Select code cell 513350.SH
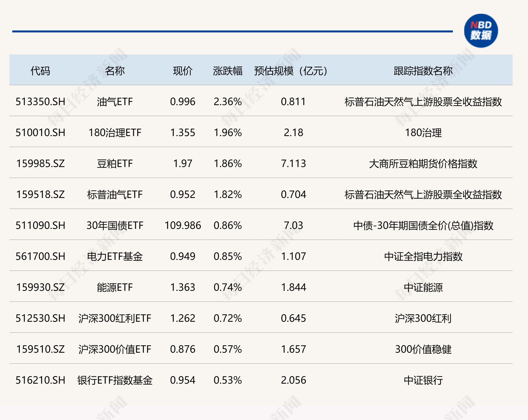This screenshot has width=528, height=420. [x=41, y=102]
